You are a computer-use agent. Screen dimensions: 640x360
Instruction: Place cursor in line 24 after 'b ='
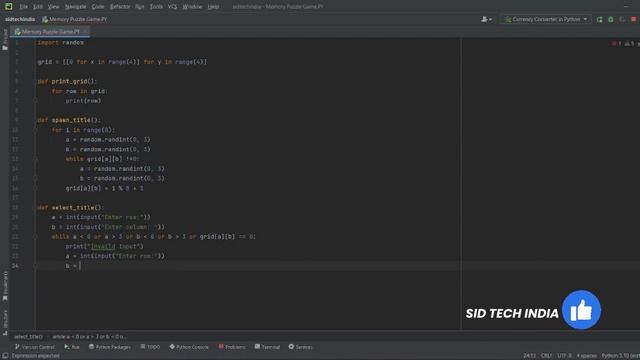pos(80,266)
